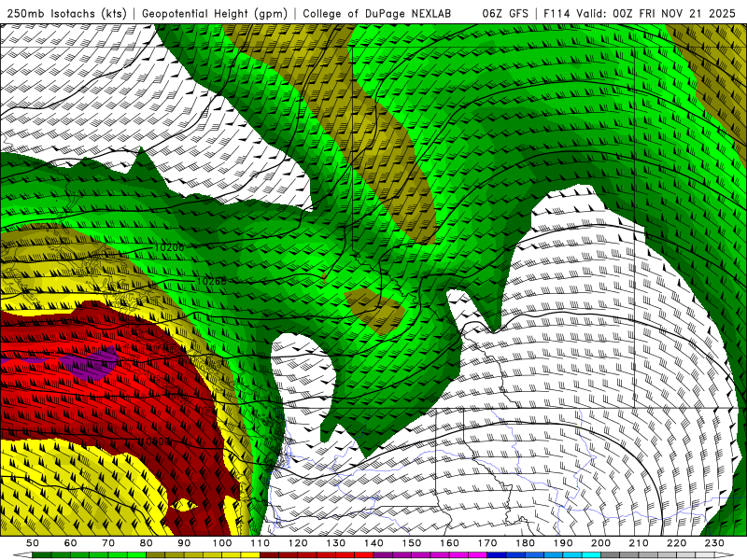Viewport: 747px width, 560px height.
Task: Select the cyan swatch just left of 200
Action: pos(591,555)
